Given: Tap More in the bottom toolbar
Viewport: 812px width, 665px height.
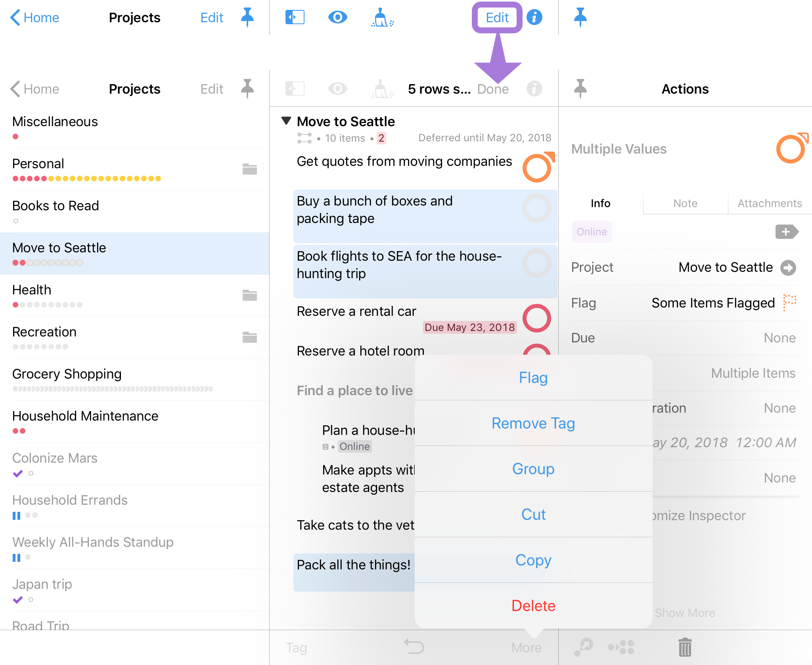Looking at the screenshot, I should (x=527, y=648).
